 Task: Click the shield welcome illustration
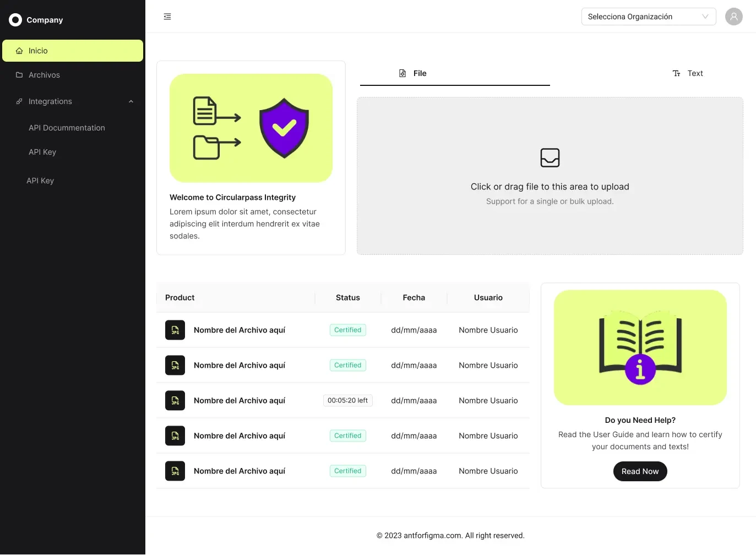tap(251, 128)
